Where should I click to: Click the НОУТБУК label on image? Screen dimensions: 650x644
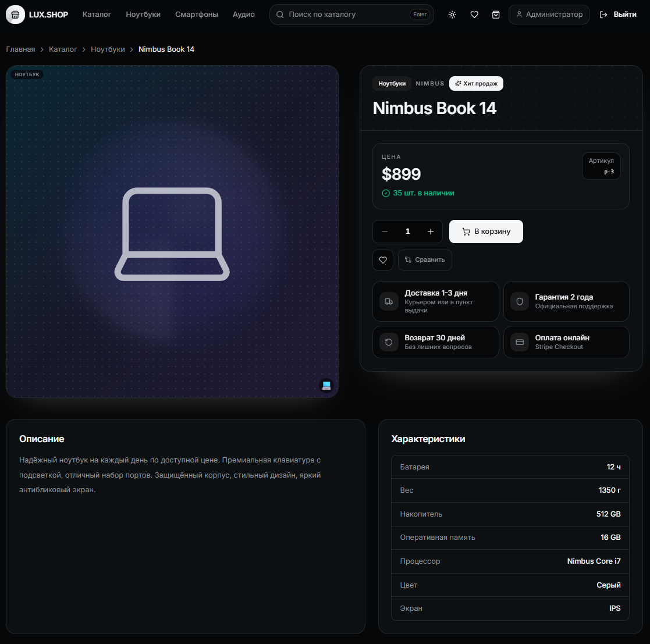click(27, 74)
